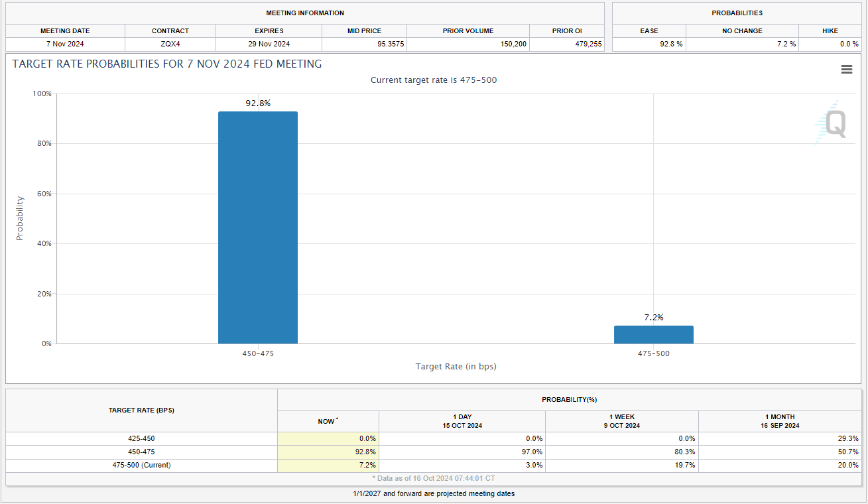Select the 475-500 (Current) row label
This screenshot has height=504, width=868.
click(141, 465)
